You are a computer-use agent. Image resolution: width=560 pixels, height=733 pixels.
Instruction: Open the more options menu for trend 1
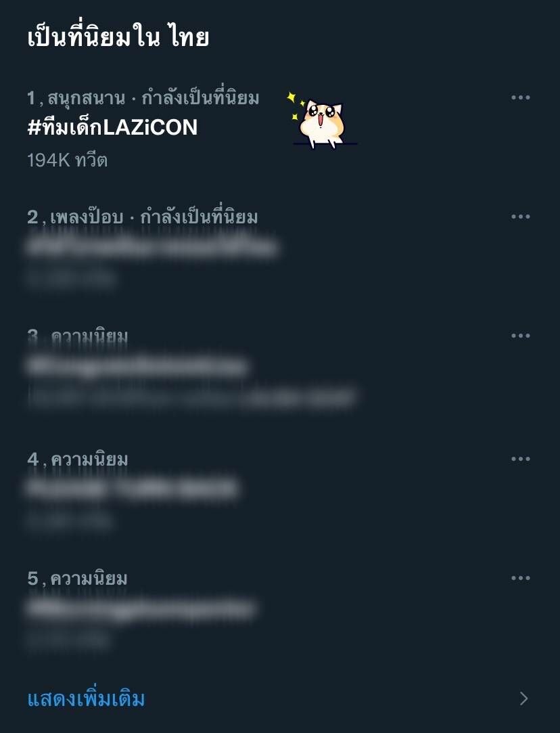point(520,97)
